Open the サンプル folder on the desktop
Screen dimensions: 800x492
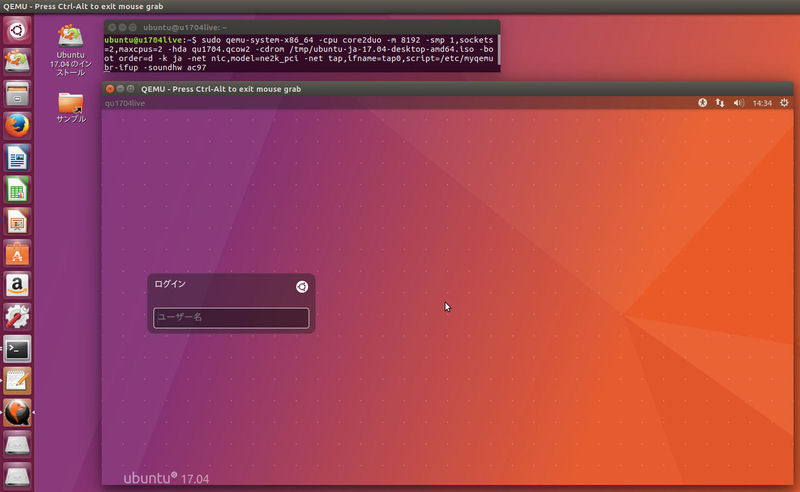[x=71, y=107]
